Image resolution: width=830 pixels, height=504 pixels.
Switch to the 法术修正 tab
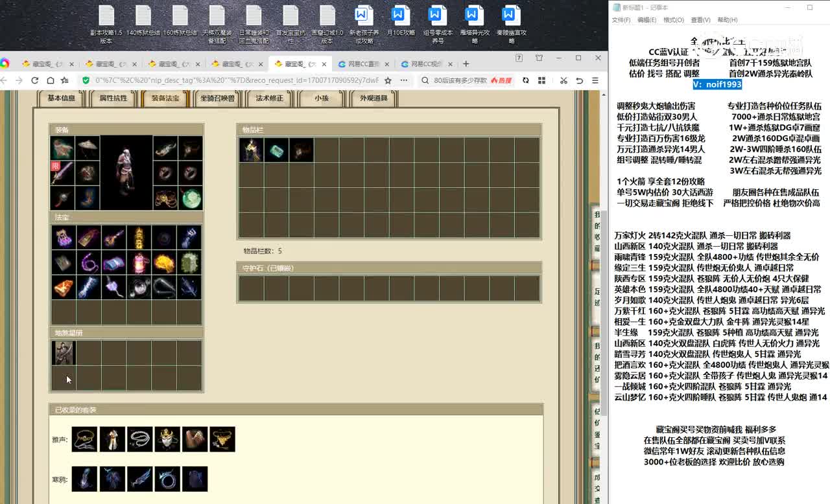pos(270,98)
